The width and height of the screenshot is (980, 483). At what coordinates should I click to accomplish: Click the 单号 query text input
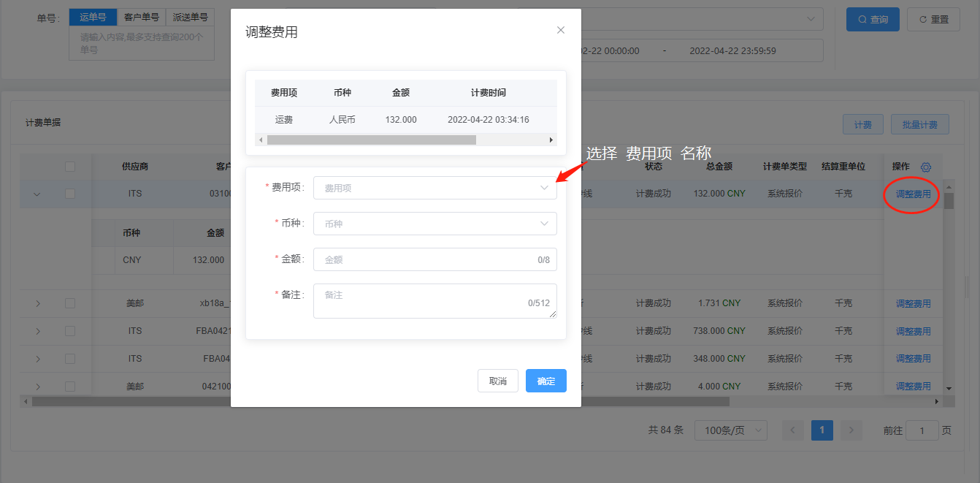tap(142, 43)
